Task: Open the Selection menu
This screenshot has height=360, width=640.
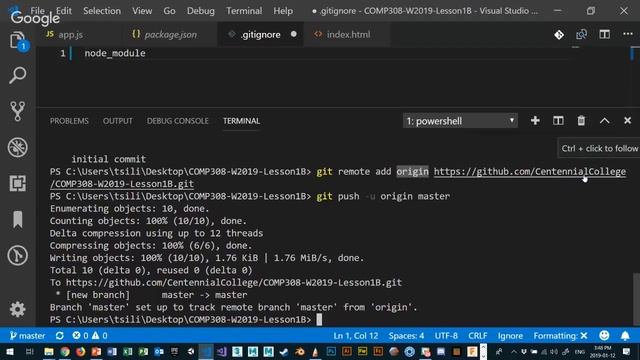Action: (102, 11)
